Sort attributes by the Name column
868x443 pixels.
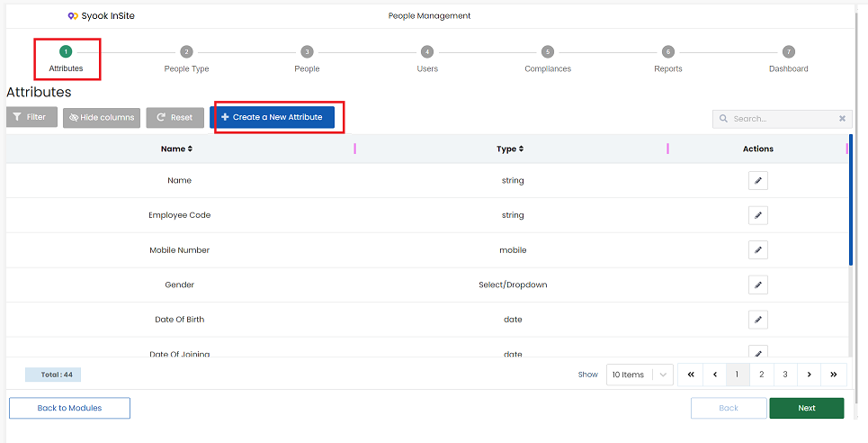pyautogui.click(x=176, y=149)
